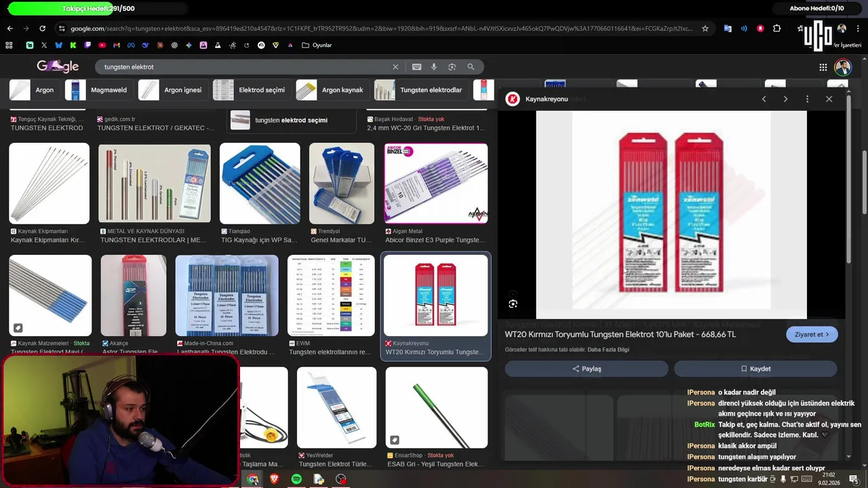
Task: Open the Twitch bookmark
Action: pyautogui.click(x=87, y=45)
